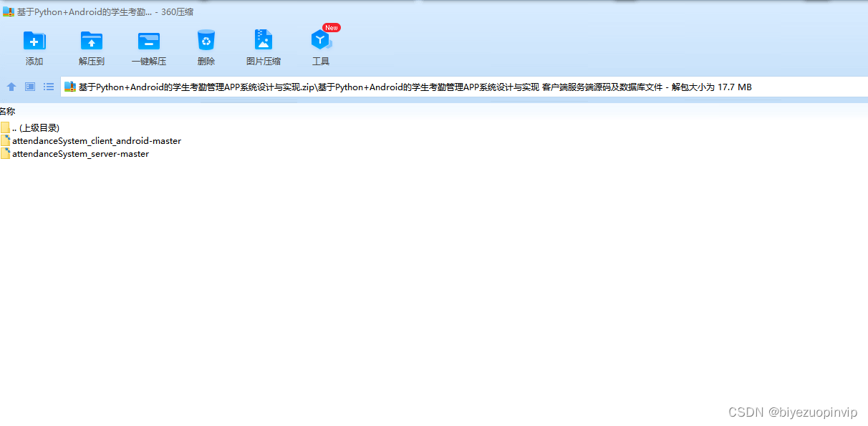Click the 360压缩 icon in the title bar
Screen dimensions: 868x426
pos(7,11)
